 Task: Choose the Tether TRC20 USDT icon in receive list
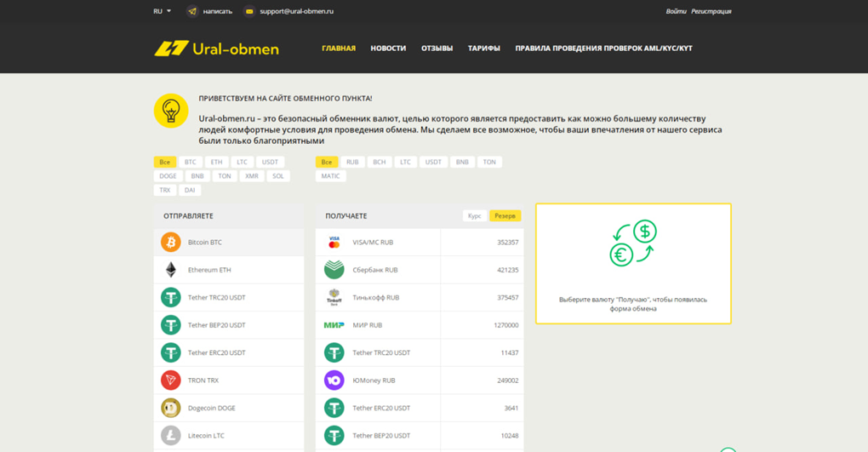(334, 353)
